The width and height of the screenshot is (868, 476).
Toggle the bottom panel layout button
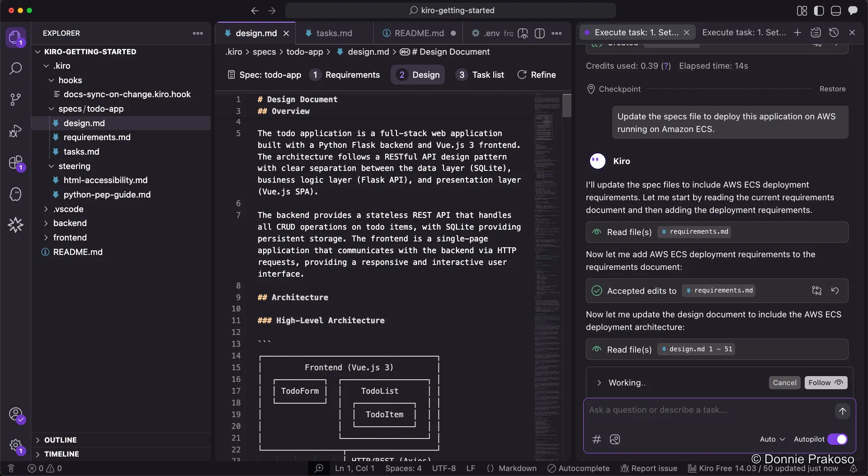(x=835, y=10)
